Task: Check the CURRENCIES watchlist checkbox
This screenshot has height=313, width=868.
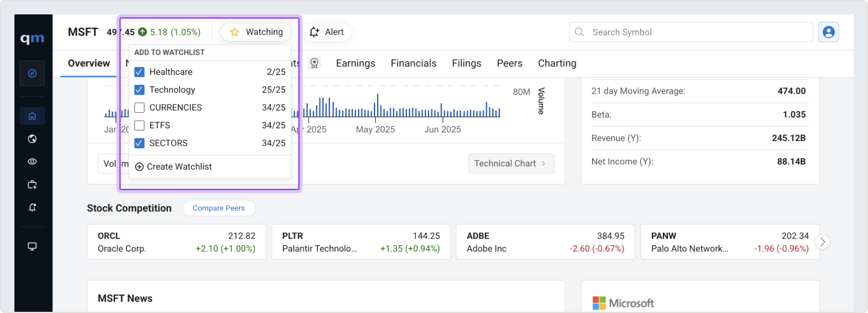Action: coord(139,107)
